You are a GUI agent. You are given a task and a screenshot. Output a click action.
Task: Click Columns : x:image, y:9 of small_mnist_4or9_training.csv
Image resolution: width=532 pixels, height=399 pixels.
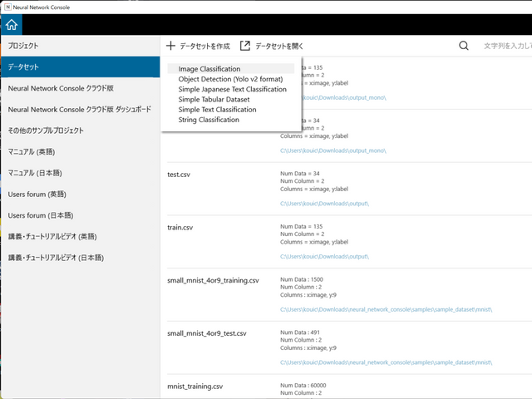[308, 295]
